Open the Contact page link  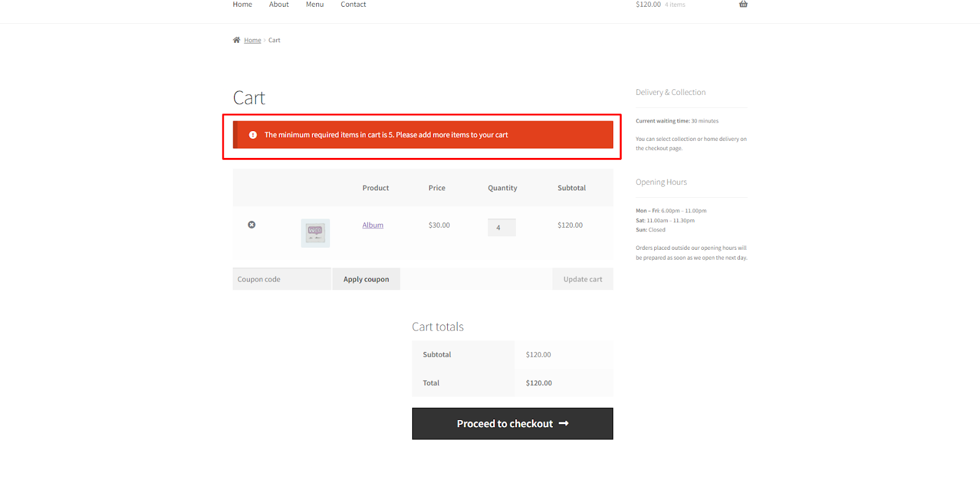pyautogui.click(x=353, y=4)
